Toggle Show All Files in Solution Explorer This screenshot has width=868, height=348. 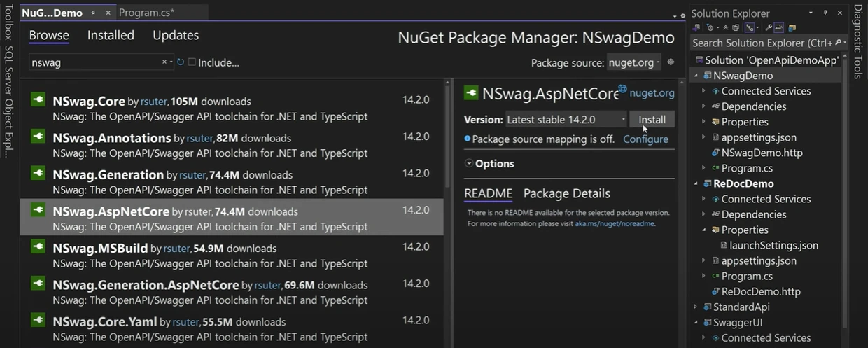coord(736,27)
